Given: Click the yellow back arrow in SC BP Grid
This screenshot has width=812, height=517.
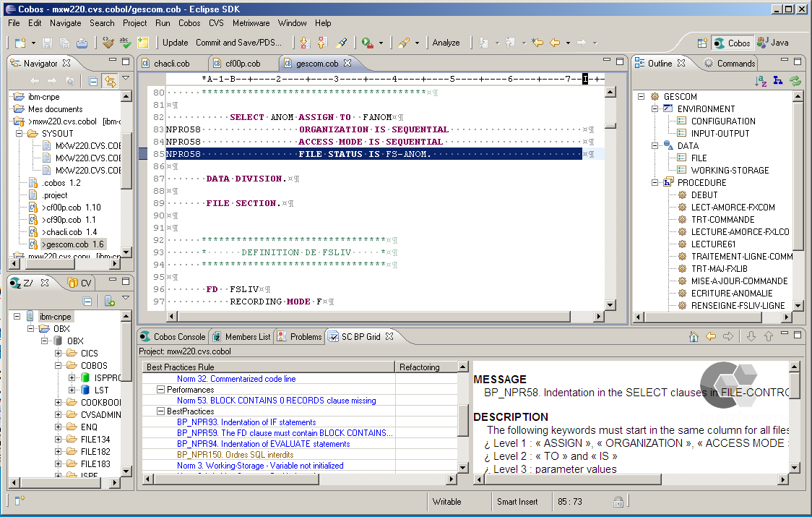Looking at the screenshot, I should click(711, 336).
